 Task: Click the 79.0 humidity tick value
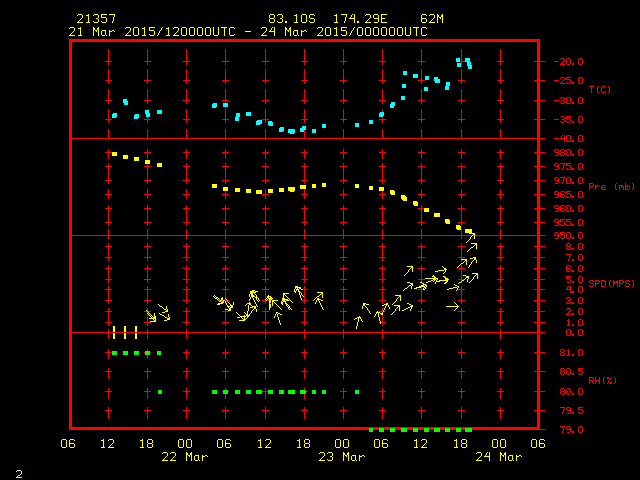[571, 430]
